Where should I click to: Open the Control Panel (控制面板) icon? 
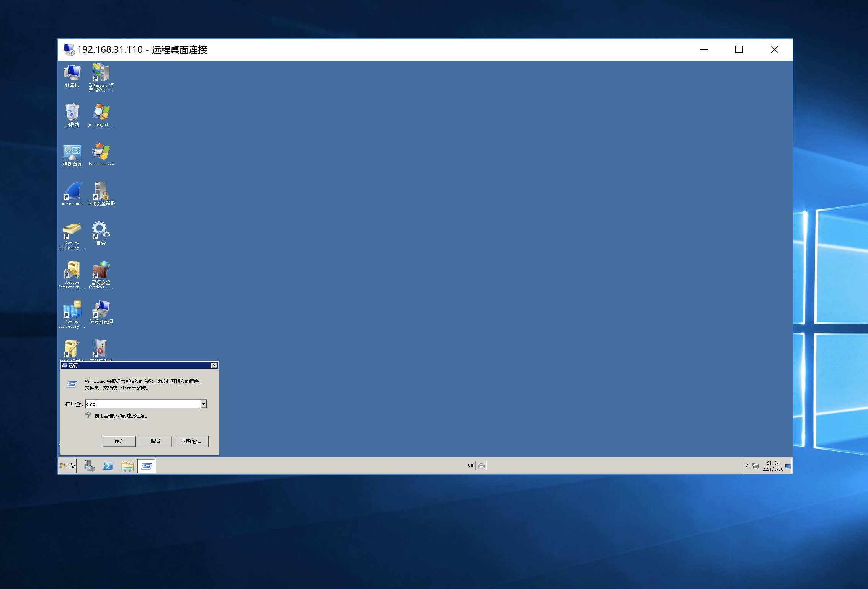[72, 152]
